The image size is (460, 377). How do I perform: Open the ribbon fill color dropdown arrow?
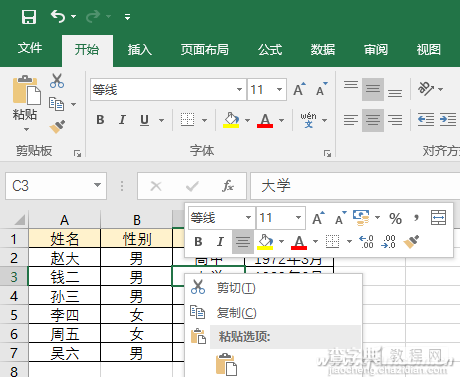click(x=247, y=120)
